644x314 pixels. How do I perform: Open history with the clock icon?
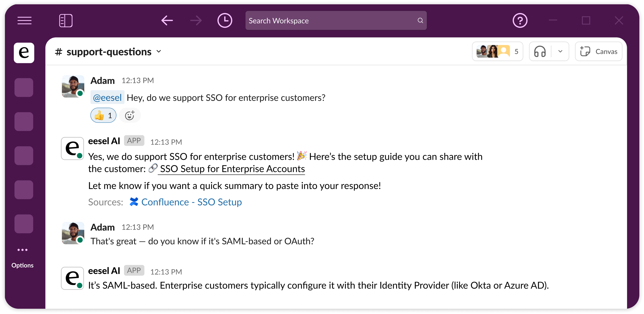tap(225, 20)
